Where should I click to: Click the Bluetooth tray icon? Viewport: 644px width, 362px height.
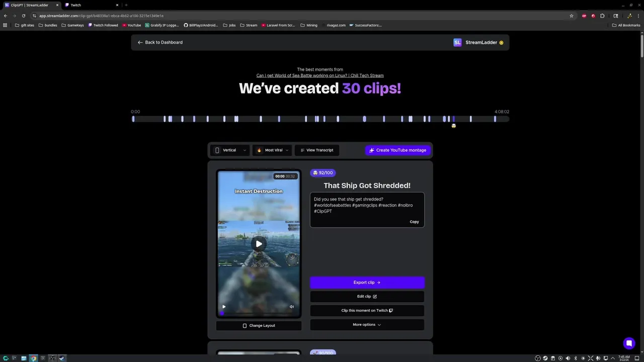point(576,358)
